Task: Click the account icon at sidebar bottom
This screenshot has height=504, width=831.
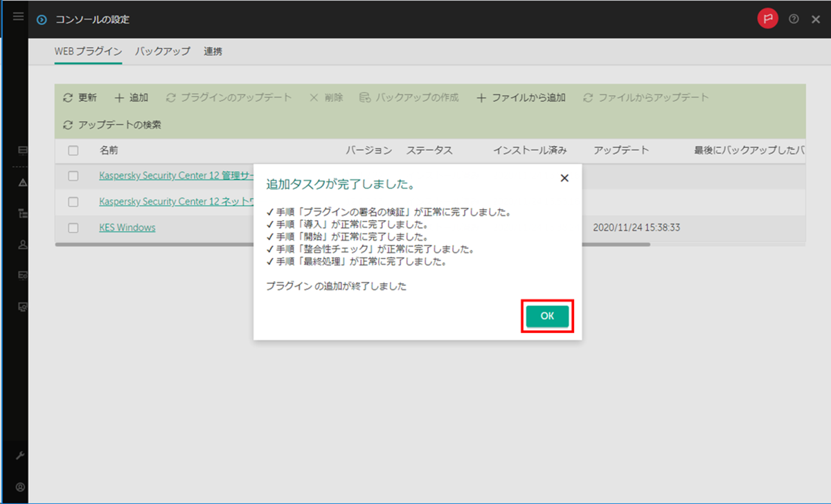Action: 20,487
